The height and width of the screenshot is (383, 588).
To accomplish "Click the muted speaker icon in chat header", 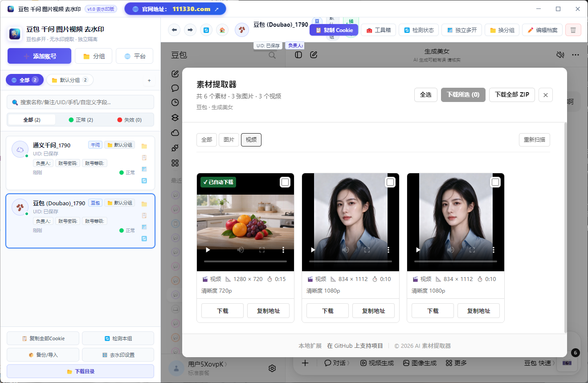I will point(560,55).
